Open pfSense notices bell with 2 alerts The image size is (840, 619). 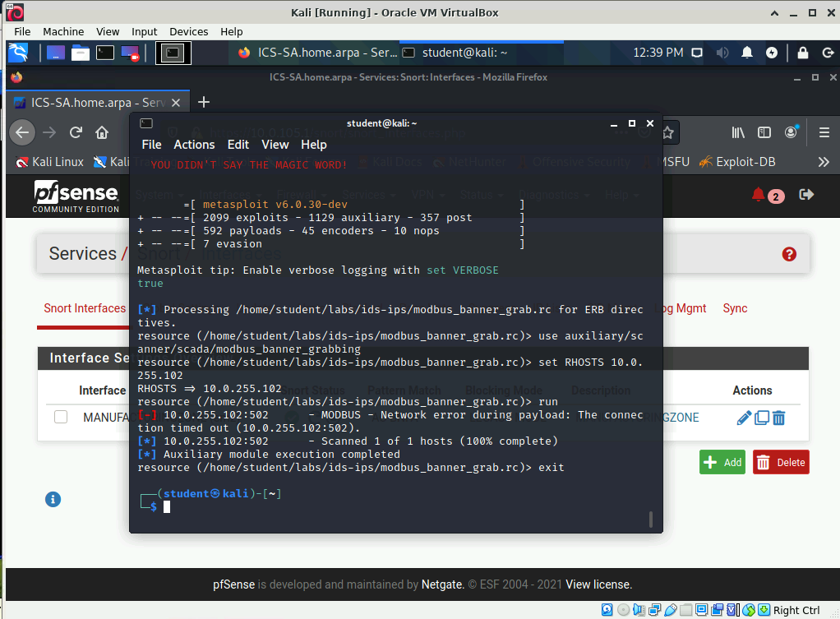click(768, 196)
